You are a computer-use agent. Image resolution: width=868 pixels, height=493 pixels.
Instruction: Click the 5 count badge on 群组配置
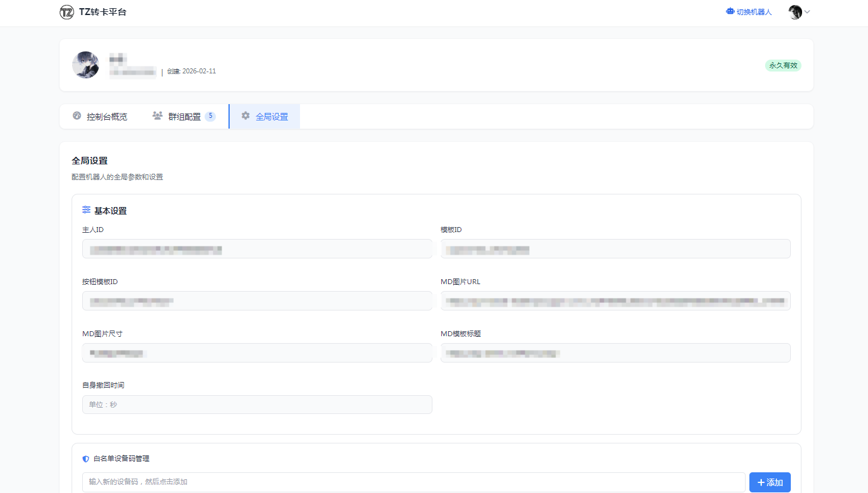(x=210, y=116)
